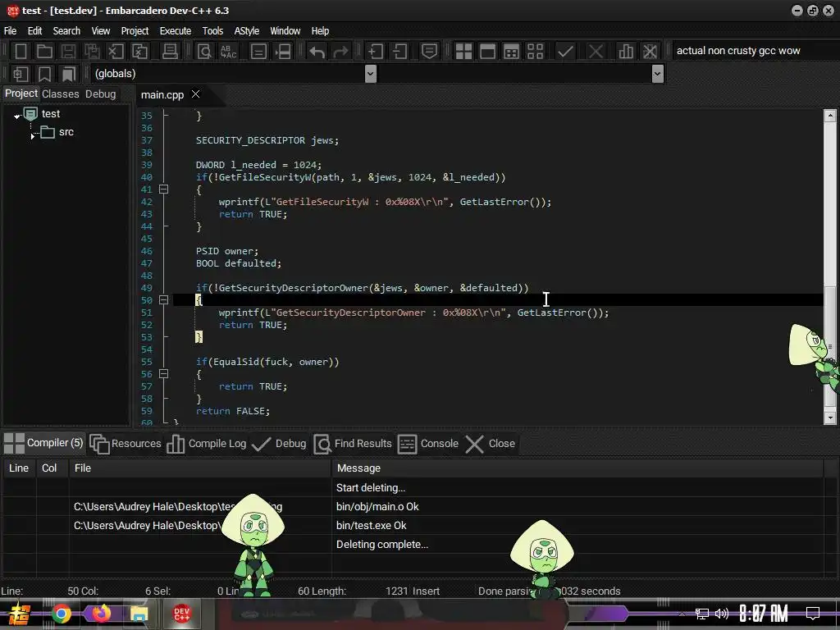Open the Project menu
Image resolution: width=840 pixels, height=630 pixels.
tap(135, 31)
